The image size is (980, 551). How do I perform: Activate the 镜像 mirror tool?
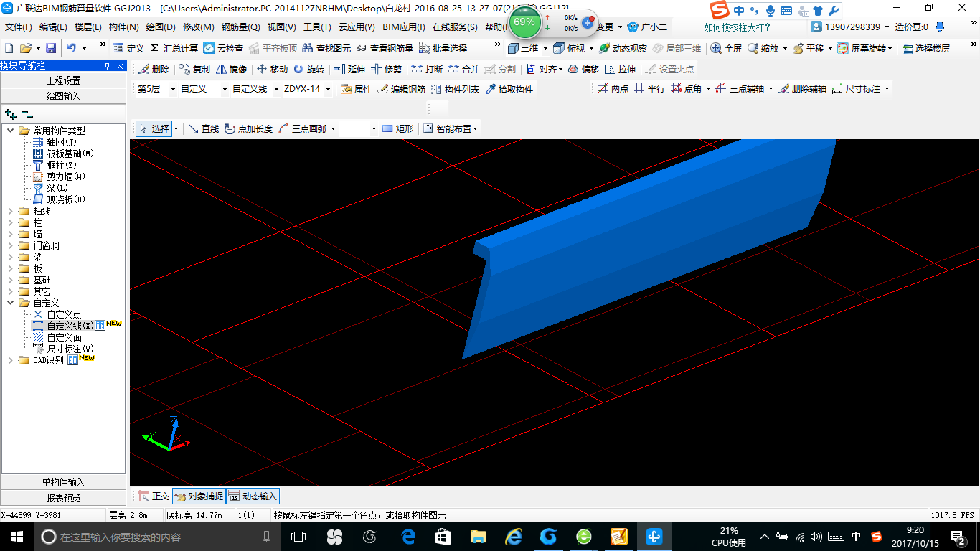231,70
